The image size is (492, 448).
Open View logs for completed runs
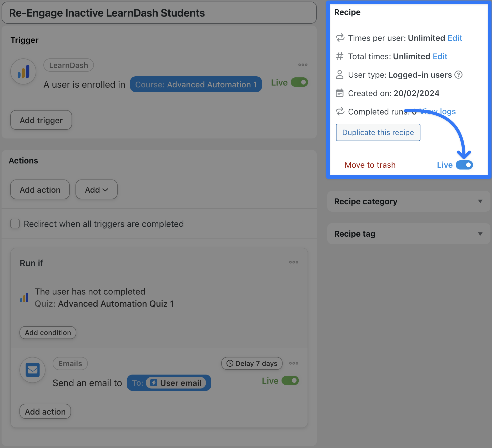pyautogui.click(x=437, y=111)
